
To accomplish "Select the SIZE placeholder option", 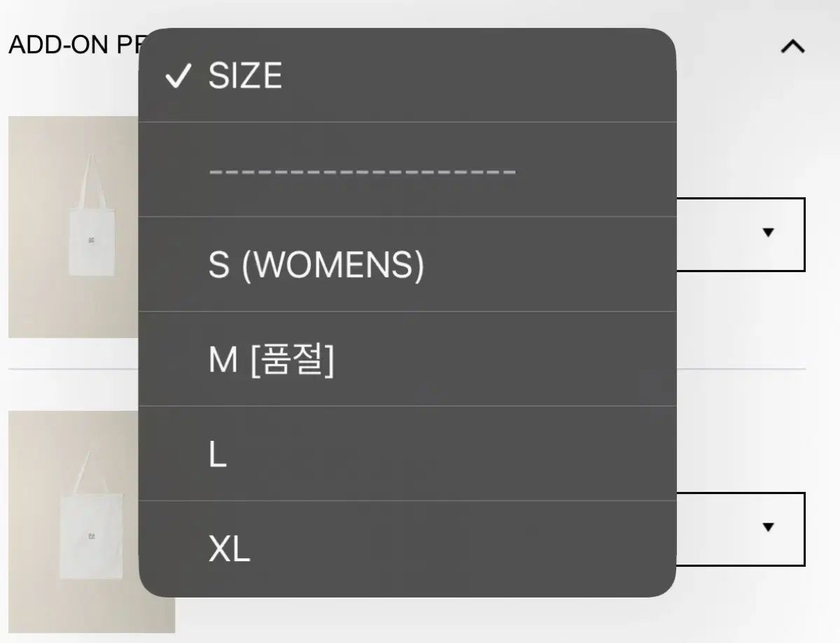I will point(245,76).
